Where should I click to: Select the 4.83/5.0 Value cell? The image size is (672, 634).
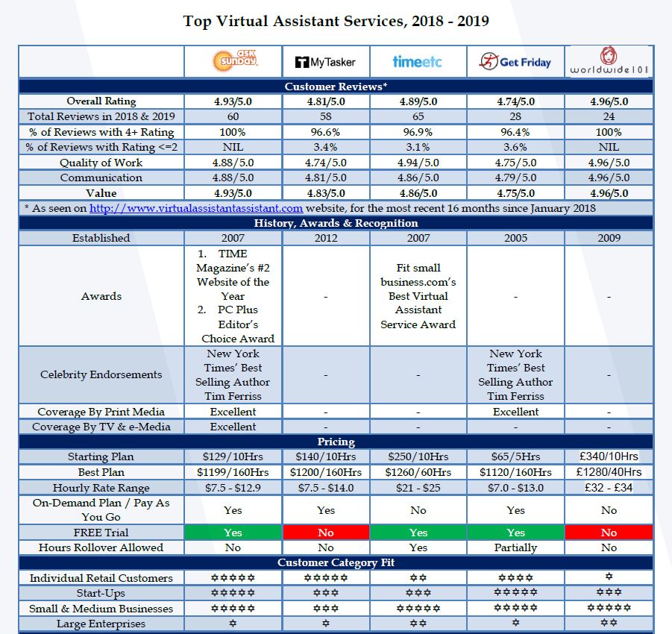coord(326,193)
